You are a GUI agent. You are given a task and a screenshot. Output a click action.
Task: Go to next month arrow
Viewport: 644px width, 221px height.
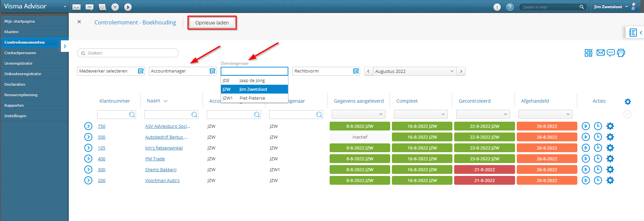pos(461,71)
